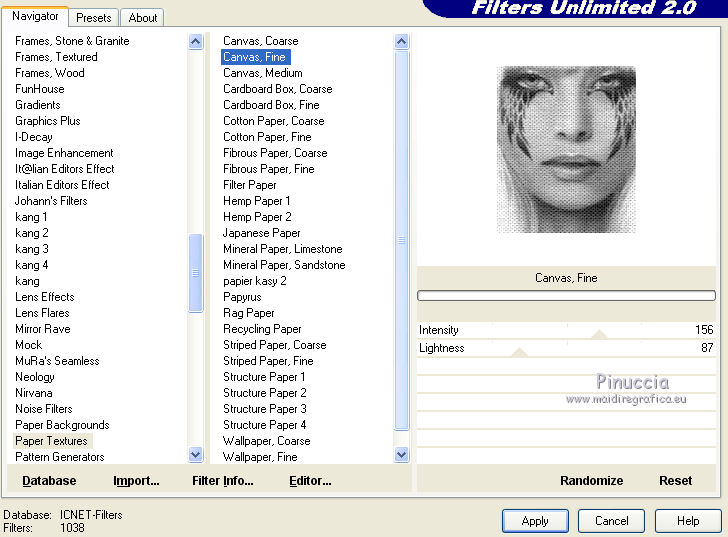Reset filter settings to default

676,480
